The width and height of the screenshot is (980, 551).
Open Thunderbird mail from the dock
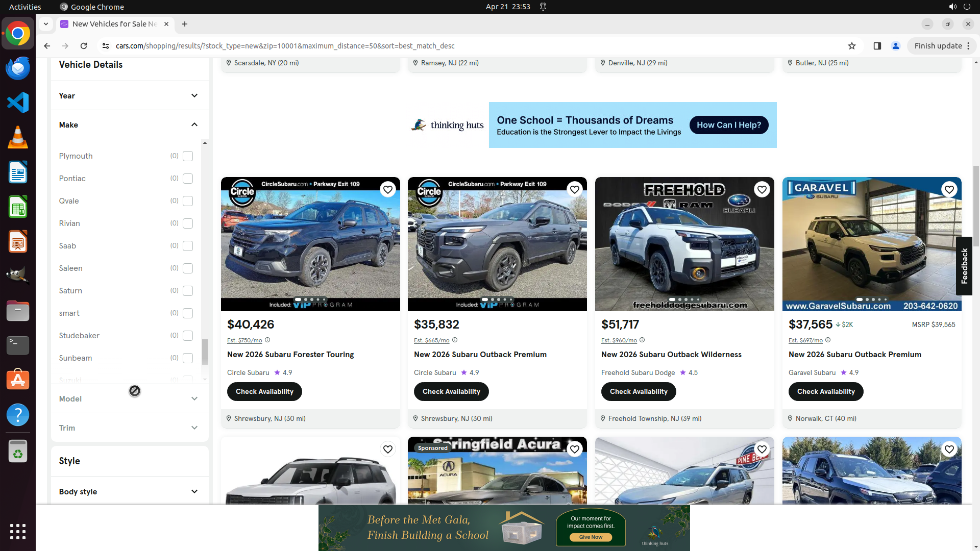18,68
